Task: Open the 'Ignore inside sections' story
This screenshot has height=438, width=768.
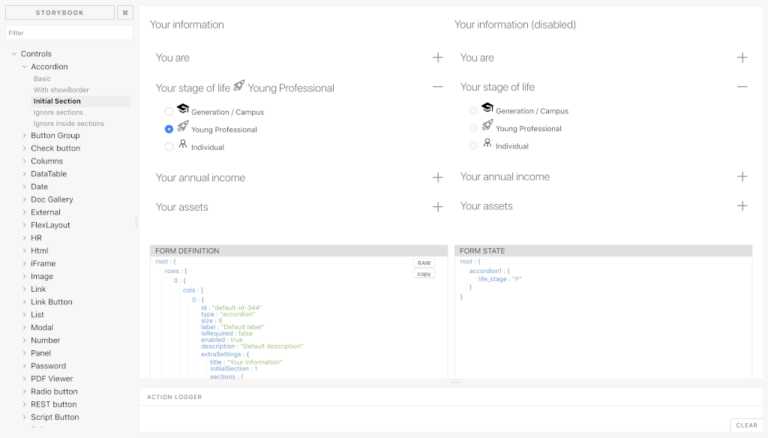Action: (x=69, y=123)
